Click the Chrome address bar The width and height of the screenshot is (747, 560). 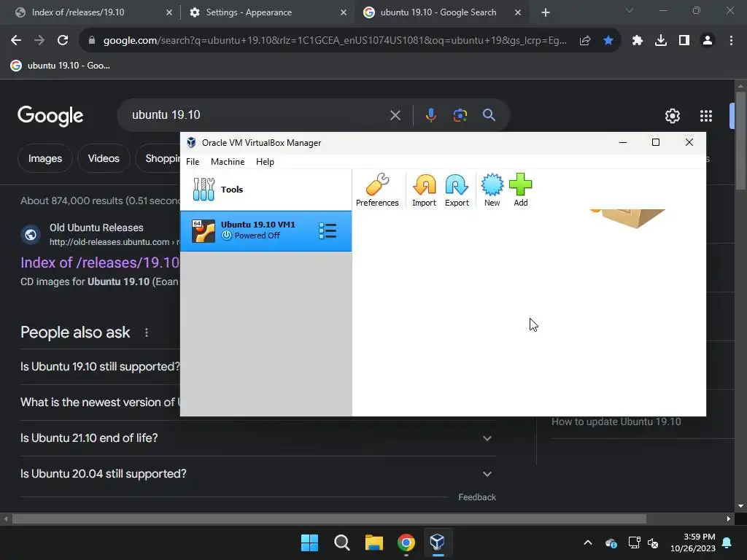pos(333,41)
